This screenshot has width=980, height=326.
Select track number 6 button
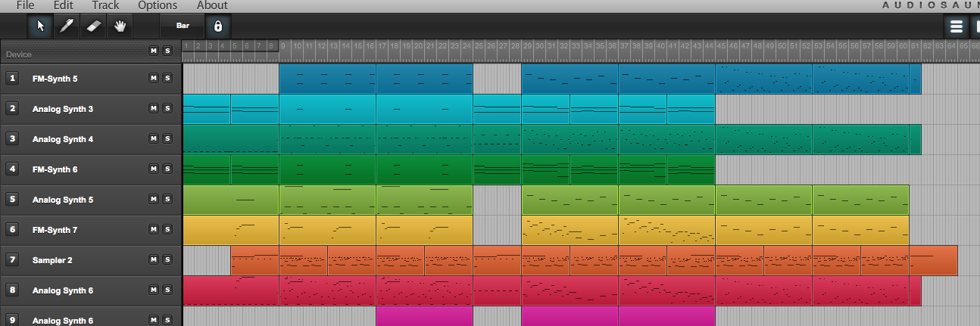click(12, 229)
